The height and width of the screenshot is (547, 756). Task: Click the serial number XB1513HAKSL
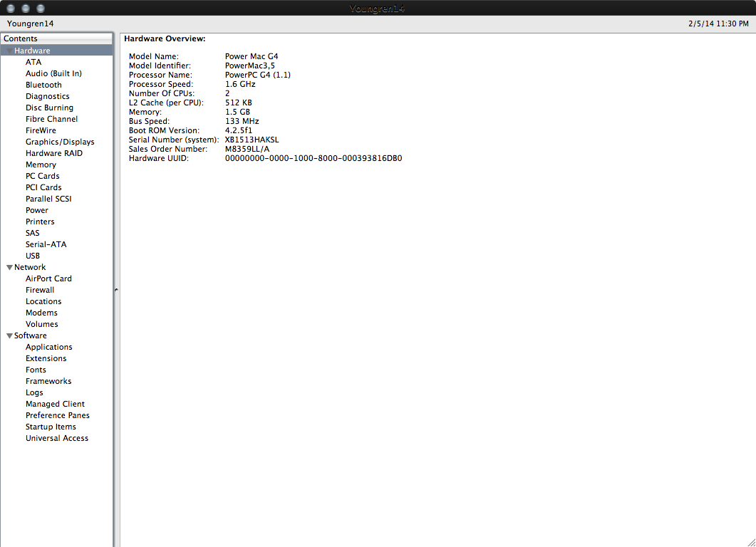tap(252, 140)
